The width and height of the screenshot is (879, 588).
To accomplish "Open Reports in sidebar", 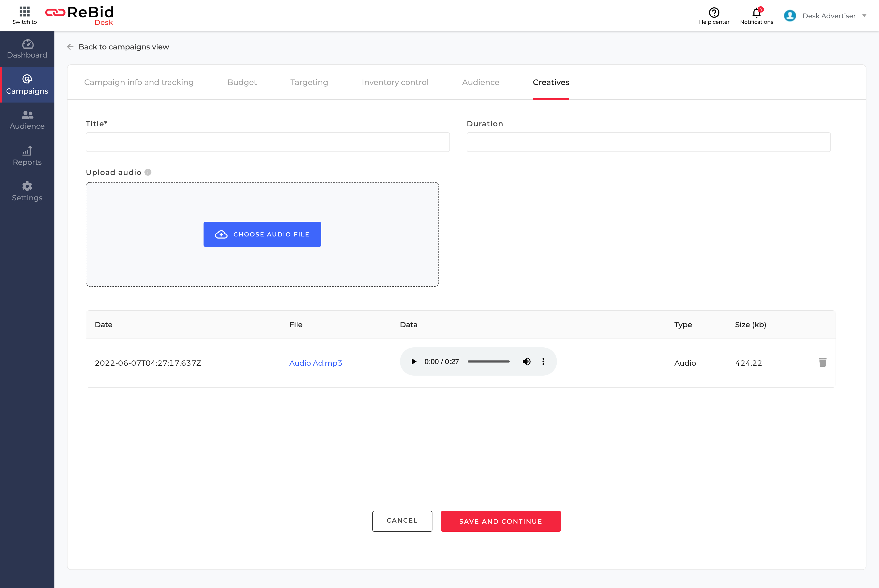I will coord(27,156).
